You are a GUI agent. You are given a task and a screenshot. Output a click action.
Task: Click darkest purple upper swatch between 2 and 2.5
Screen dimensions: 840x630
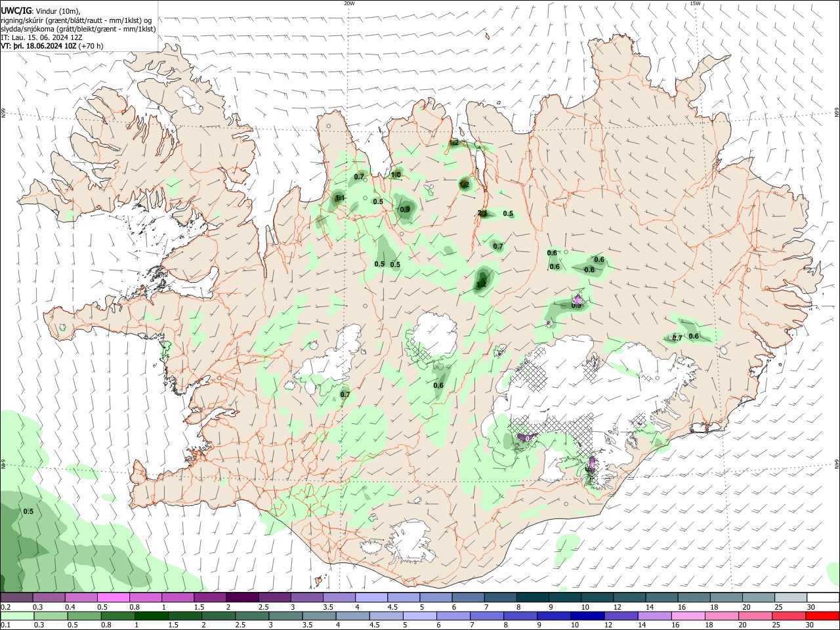[x=242, y=597]
